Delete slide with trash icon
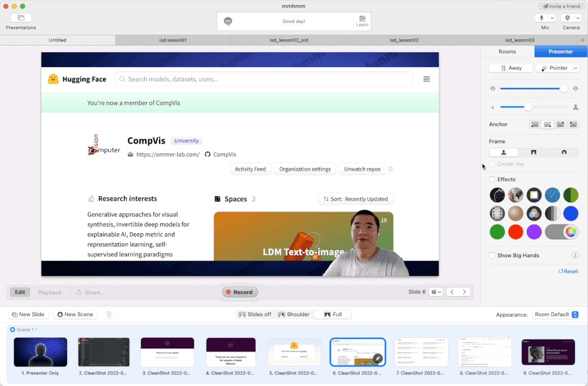588x386 pixels. [109, 315]
